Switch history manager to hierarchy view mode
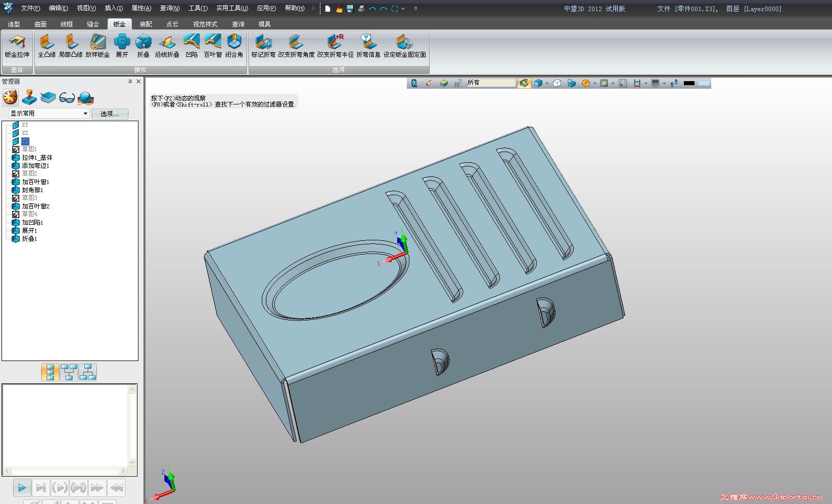 88,372
